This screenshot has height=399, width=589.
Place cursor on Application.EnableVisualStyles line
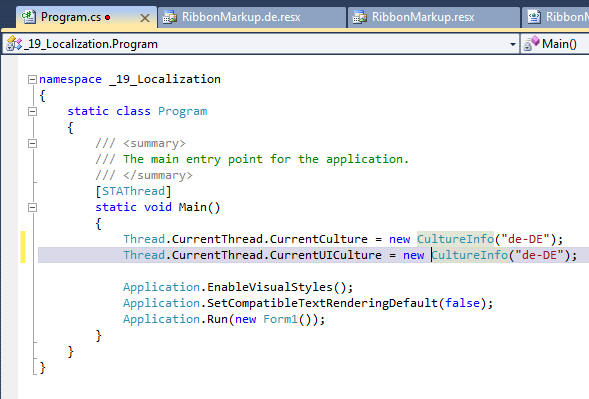pyautogui.click(x=238, y=287)
